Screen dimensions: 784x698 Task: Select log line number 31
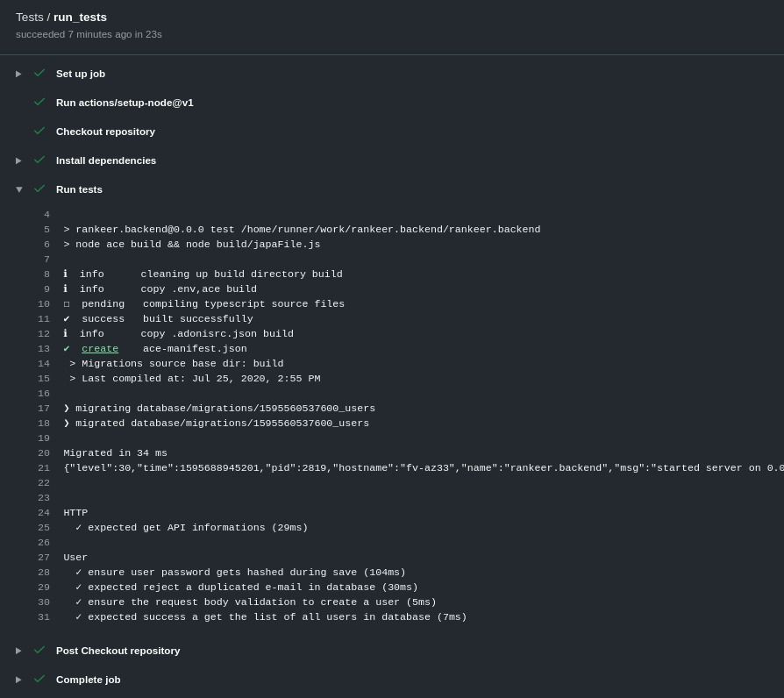[44, 617]
